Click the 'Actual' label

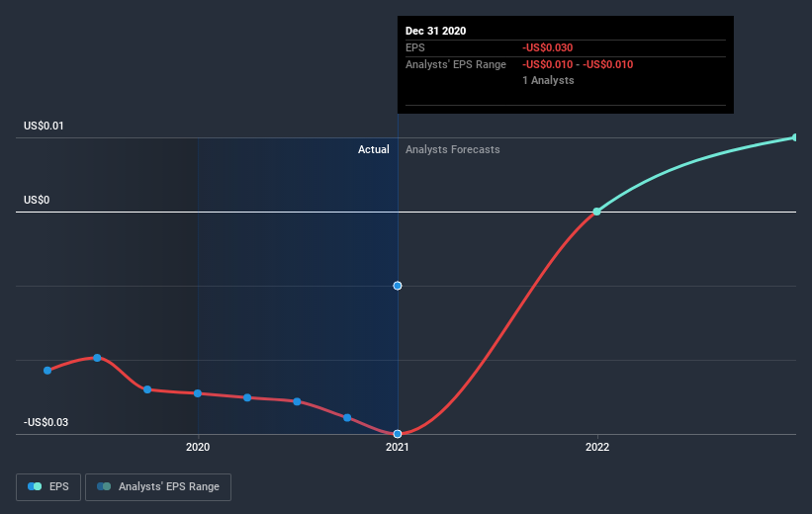point(374,149)
